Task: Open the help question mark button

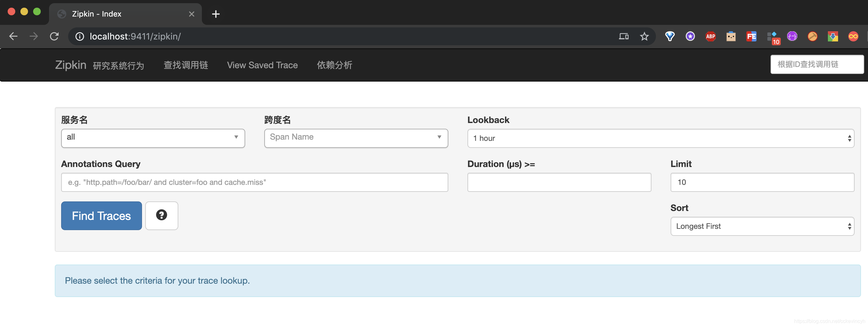Action: pos(161,215)
